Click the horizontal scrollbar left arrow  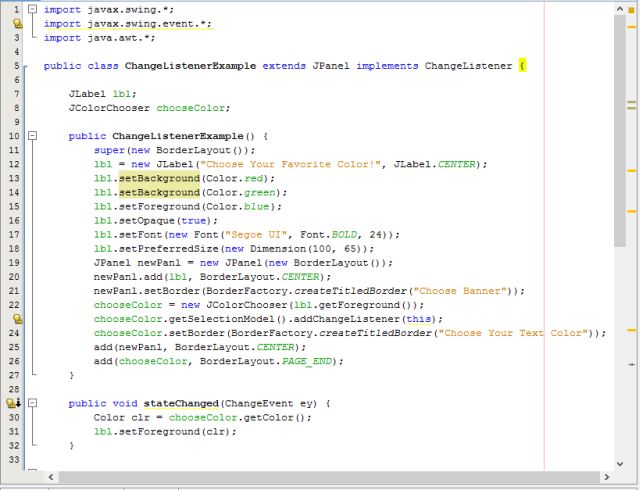tap(51, 477)
